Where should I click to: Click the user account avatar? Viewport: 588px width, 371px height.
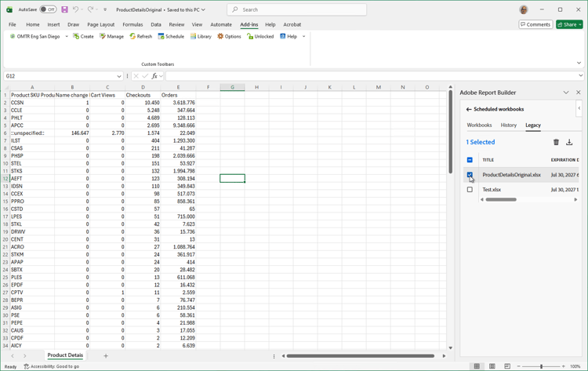coord(524,9)
